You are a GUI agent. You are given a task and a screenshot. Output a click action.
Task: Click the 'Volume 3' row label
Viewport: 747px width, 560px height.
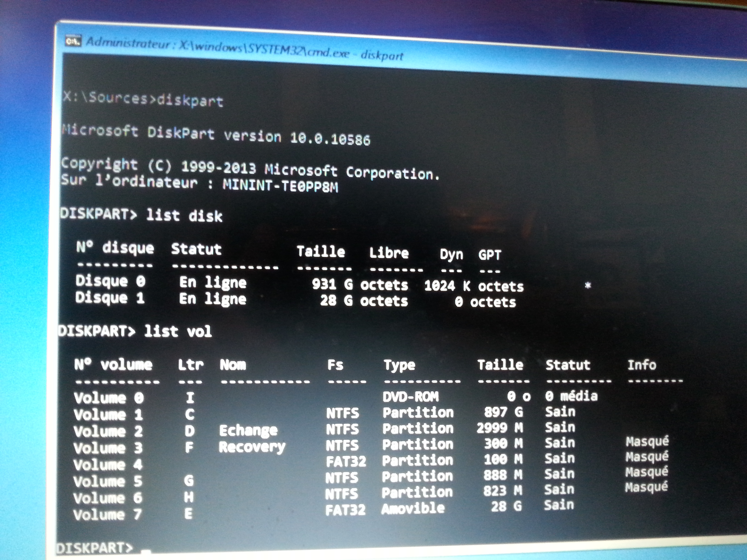(108, 448)
